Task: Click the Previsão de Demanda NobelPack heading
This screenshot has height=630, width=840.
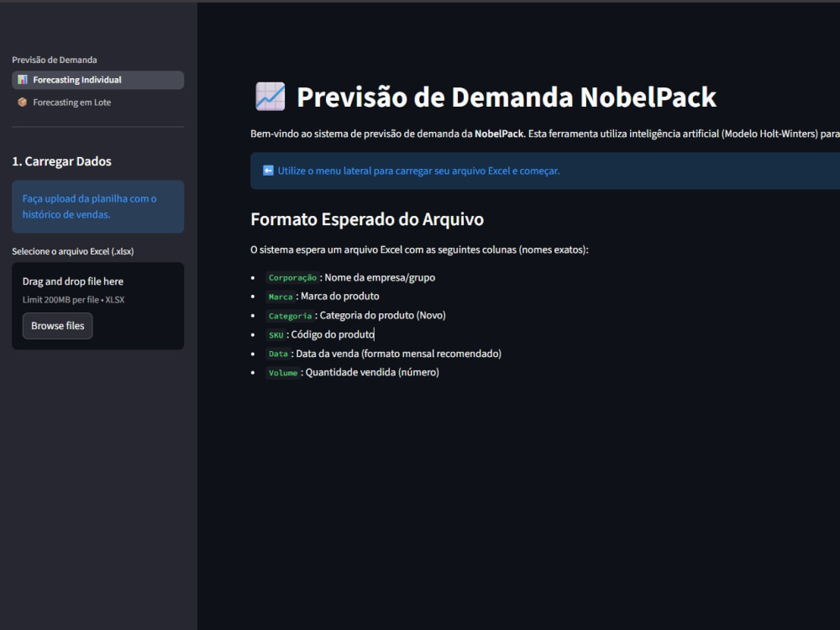Action: (x=507, y=97)
